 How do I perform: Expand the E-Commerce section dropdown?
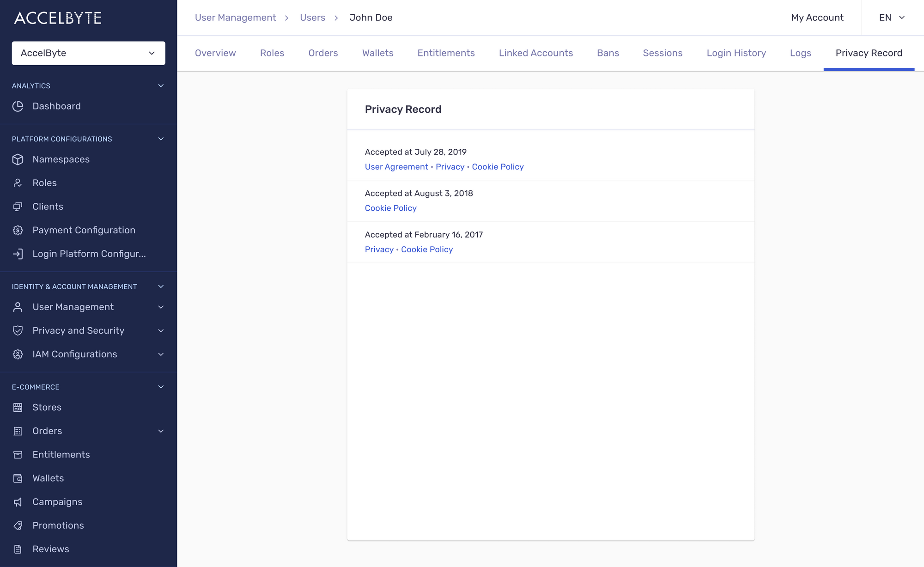[160, 387]
